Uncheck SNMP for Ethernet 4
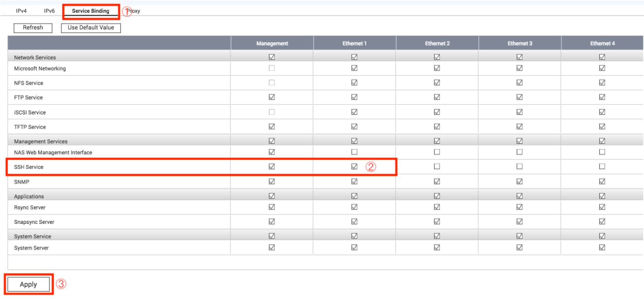The image size is (644, 299). (x=602, y=181)
